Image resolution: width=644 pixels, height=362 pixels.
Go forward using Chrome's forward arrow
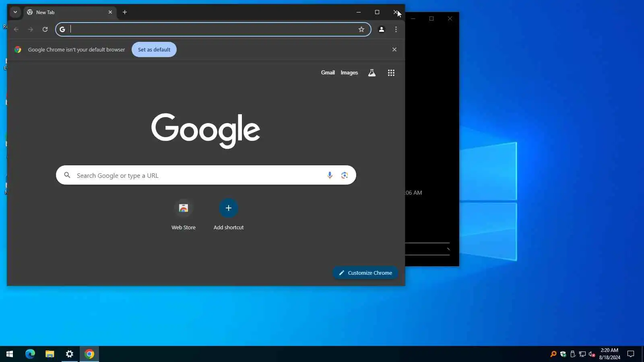[x=31, y=29]
